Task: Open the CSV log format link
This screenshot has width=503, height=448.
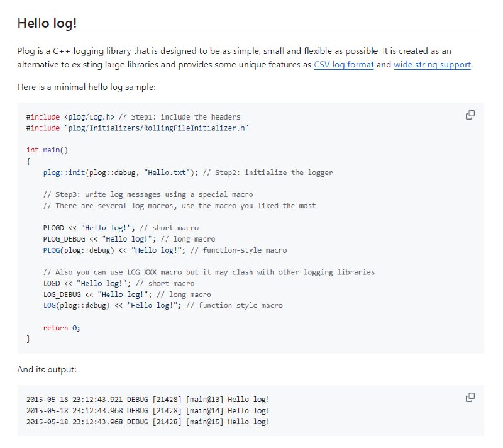Action: (343, 64)
